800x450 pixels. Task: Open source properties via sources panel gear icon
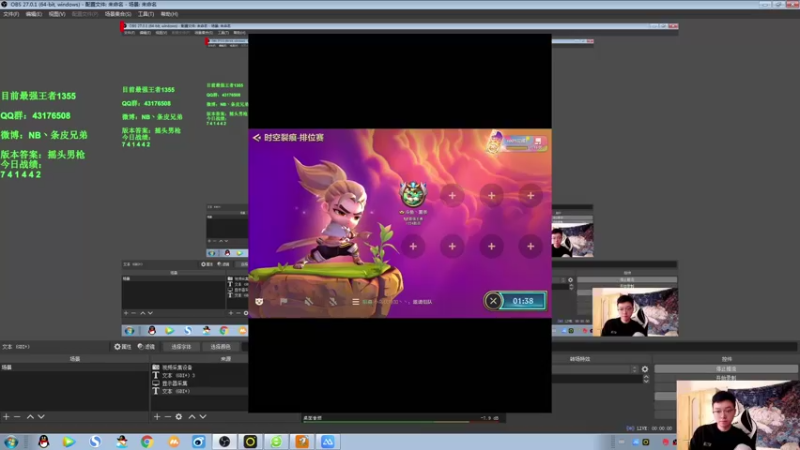[179, 417]
